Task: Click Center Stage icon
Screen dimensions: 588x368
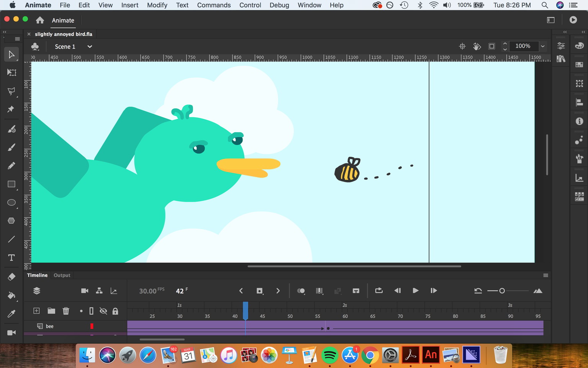Action: point(462,46)
